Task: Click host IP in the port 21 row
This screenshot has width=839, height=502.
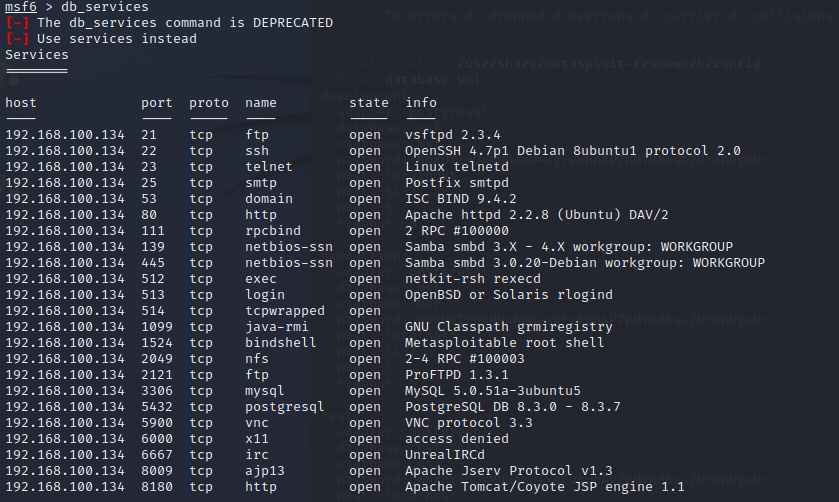Action: 65,135
